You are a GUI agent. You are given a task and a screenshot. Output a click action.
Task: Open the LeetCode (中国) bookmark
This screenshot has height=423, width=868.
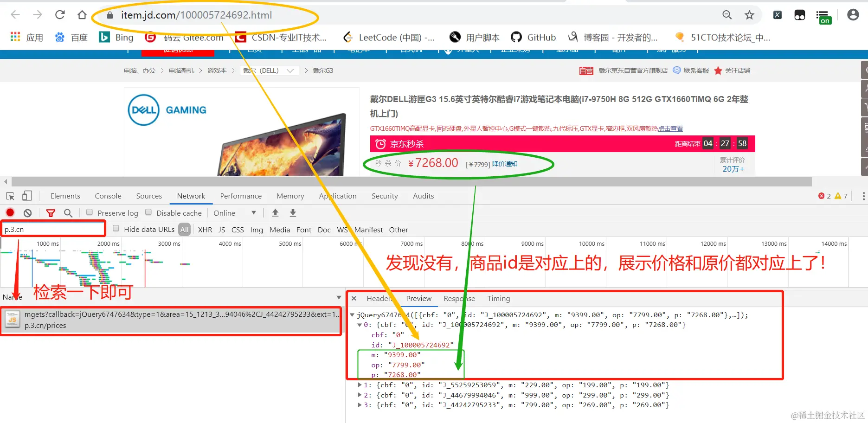[x=389, y=38]
